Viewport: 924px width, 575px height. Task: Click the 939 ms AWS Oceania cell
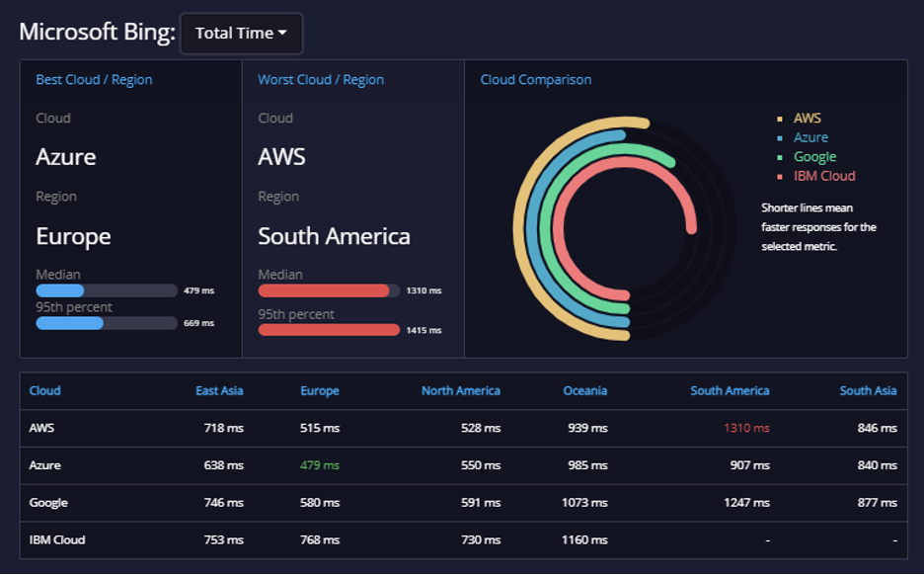[x=587, y=428]
